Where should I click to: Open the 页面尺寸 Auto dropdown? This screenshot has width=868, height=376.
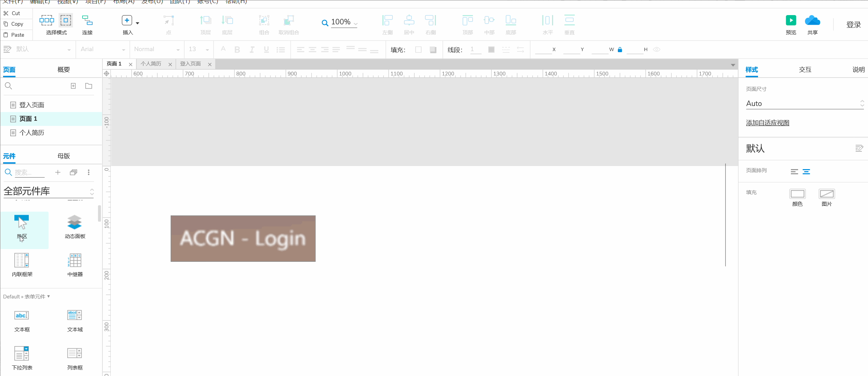click(805, 104)
